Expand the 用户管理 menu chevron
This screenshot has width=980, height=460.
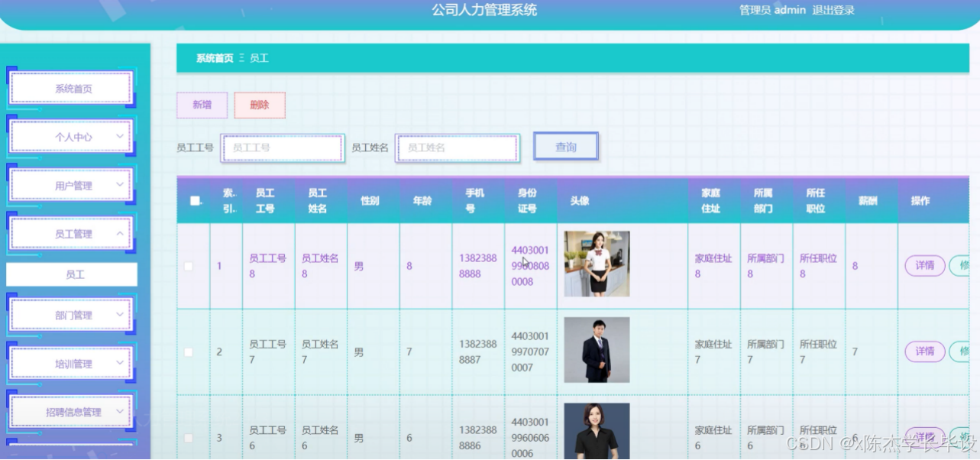click(120, 184)
